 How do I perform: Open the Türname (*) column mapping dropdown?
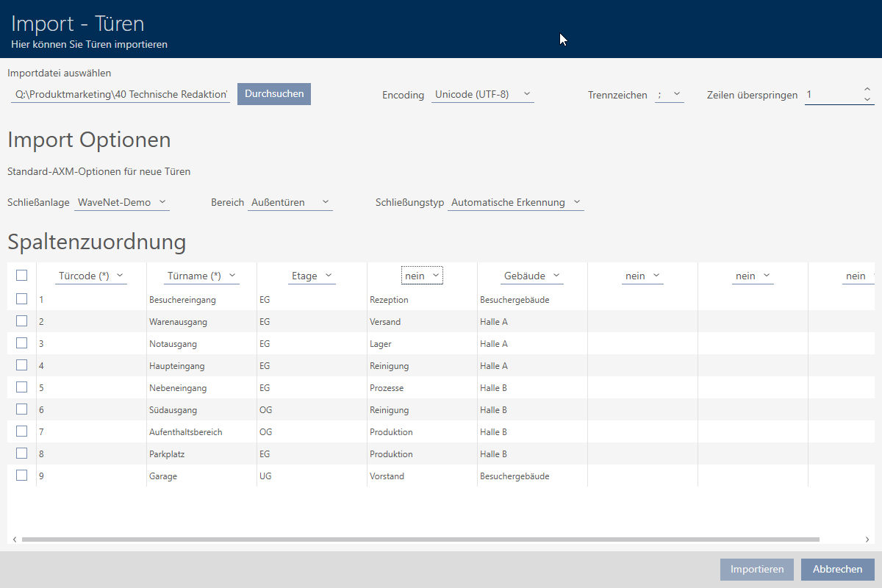tap(202, 276)
